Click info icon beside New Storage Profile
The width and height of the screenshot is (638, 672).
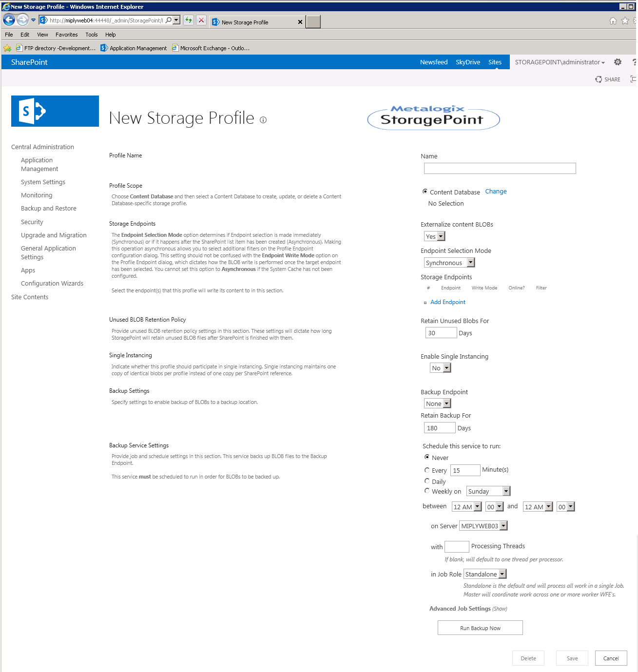(263, 120)
